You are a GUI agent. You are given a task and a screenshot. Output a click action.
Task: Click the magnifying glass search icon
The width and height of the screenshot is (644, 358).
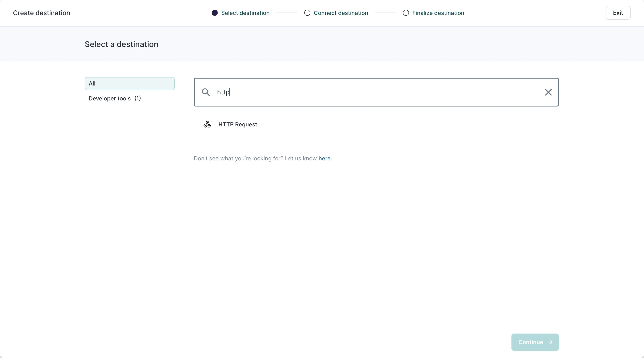click(x=206, y=92)
